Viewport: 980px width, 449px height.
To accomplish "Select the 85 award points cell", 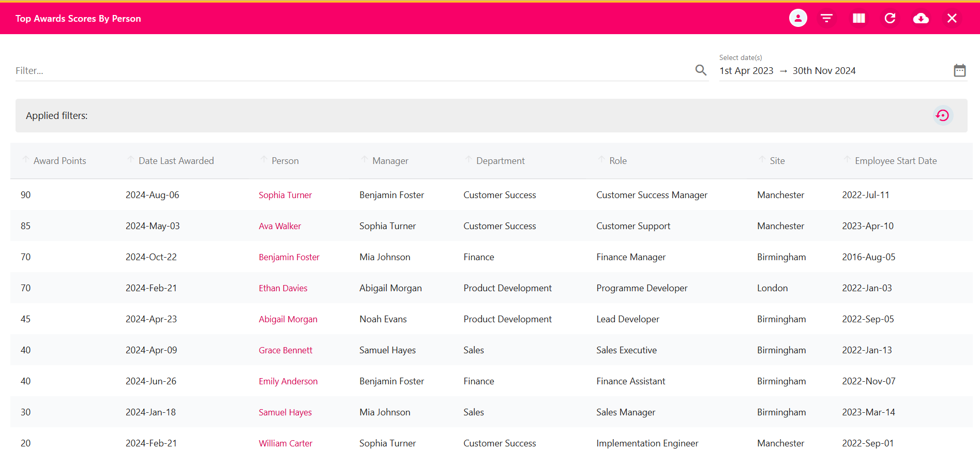I will pos(25,226).
